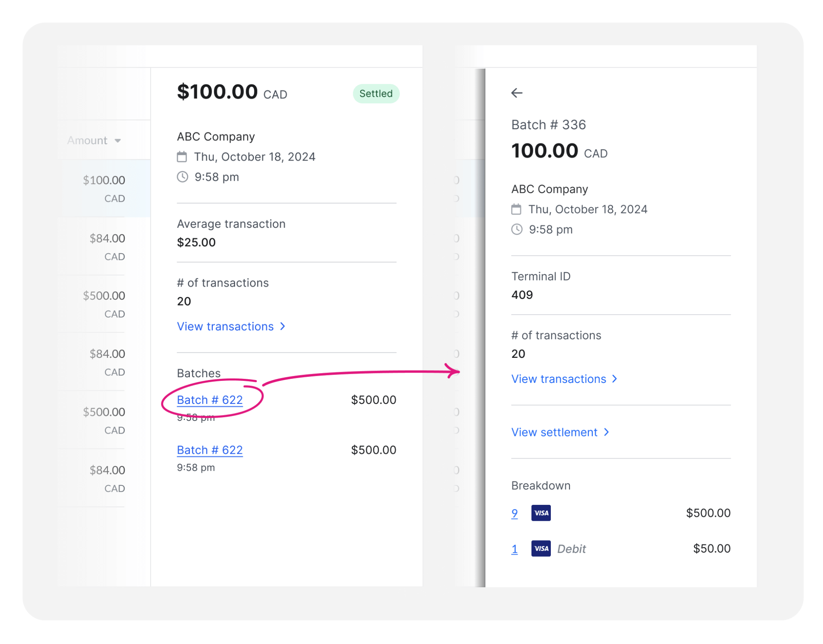
Task: Open the 1 Visa Debit count link
Action: coord(515,549)
